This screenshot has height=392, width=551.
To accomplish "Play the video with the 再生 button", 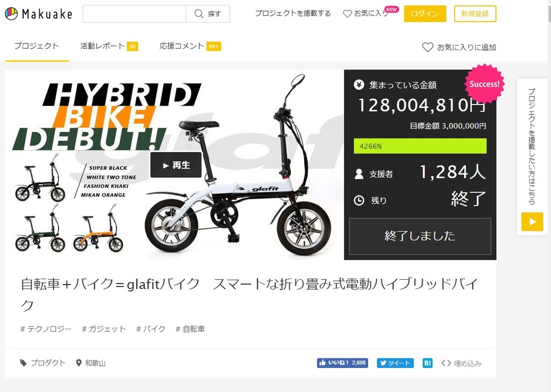I will click(176, 165).
